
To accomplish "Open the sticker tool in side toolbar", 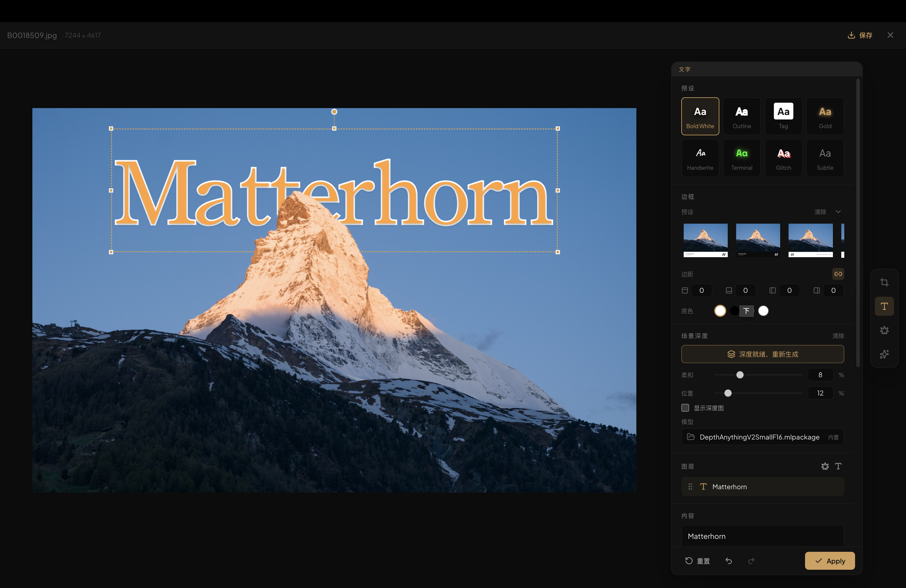I will coord(884,330).
